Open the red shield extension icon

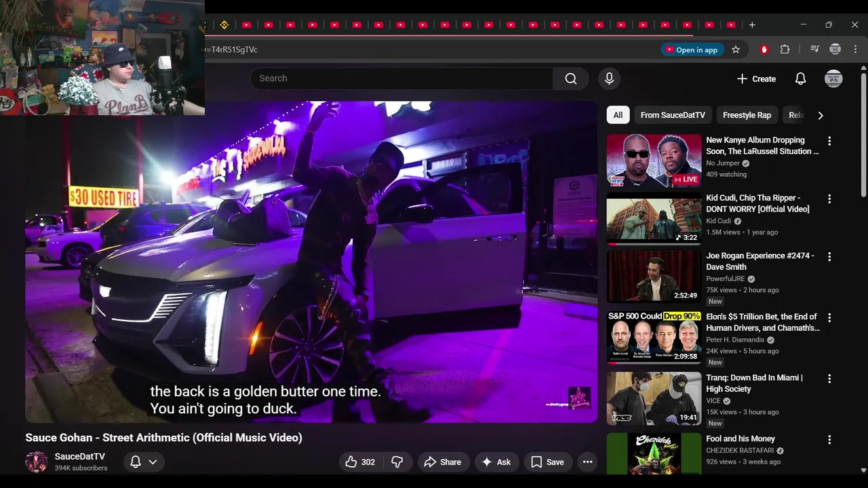[764, 49]
